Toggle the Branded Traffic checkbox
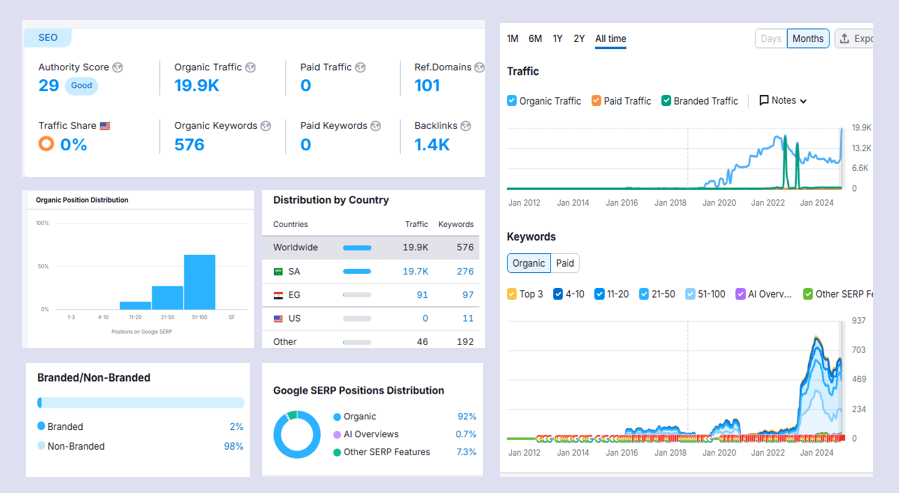Viewport: 899px width, 493px height. pos(667,101)
